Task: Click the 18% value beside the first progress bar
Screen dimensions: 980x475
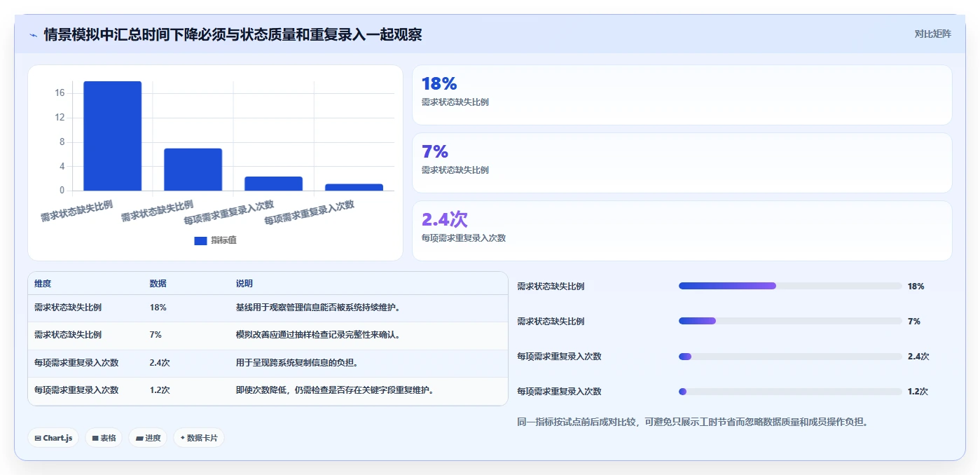Action: pos(916,287)
